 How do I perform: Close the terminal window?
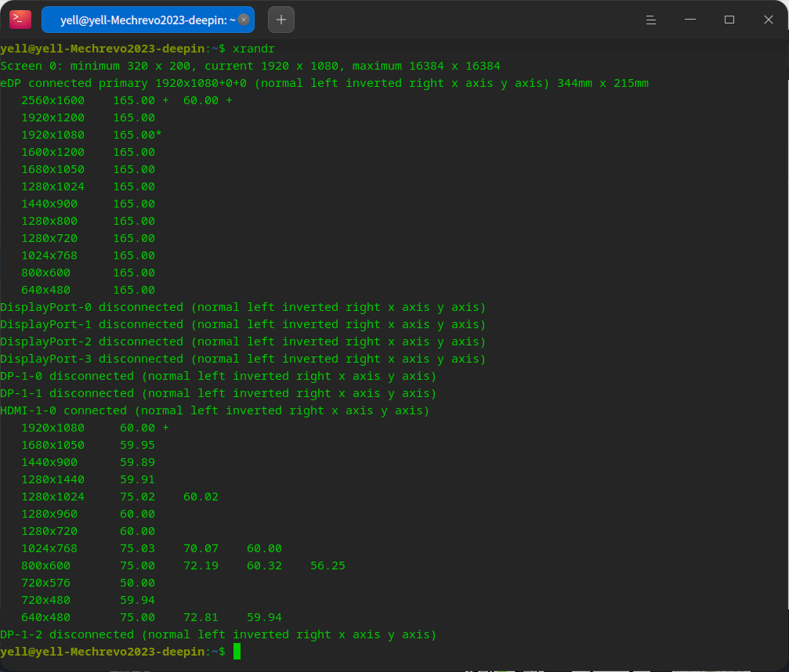[x=769, y=20]
